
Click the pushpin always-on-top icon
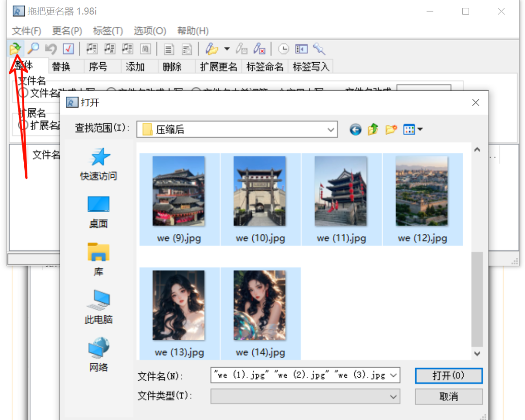(x=319, y=49)
